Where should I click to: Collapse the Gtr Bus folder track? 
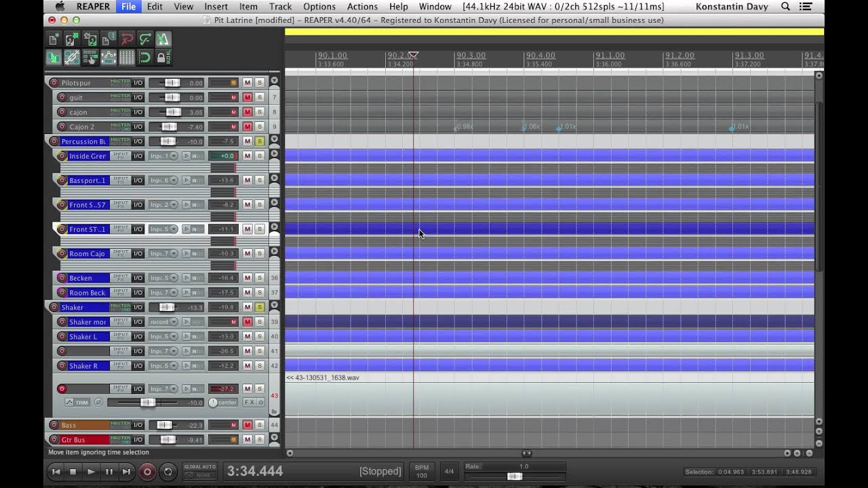[x=274, y=437]
